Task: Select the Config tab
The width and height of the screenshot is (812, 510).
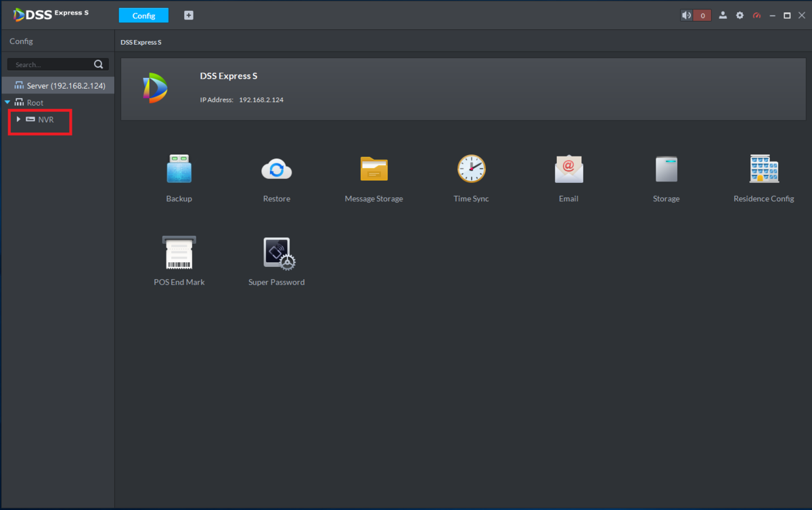Action: pos(143,15)
